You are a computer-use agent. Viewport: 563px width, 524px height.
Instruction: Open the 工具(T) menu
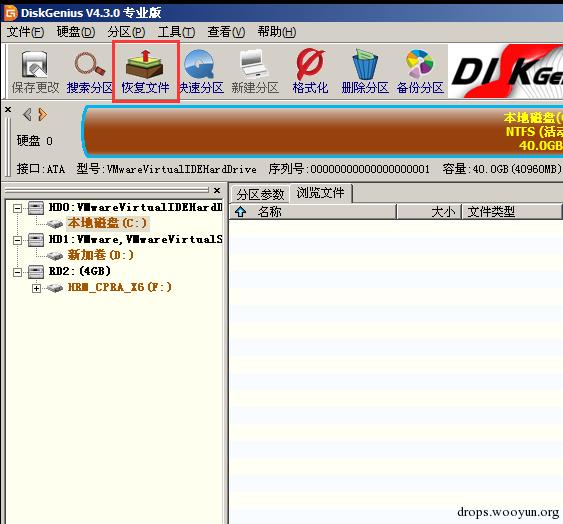[x=176, y=32]
